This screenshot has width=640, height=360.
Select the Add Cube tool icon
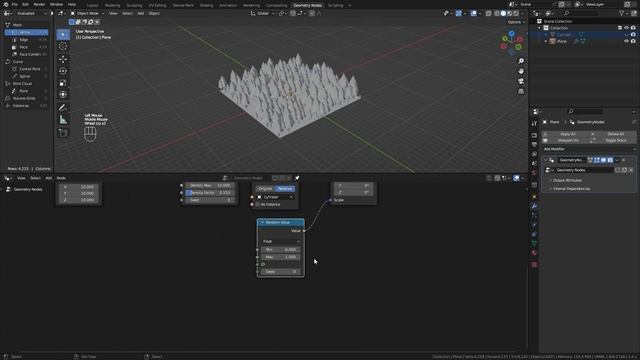click(x=63, y=133)
